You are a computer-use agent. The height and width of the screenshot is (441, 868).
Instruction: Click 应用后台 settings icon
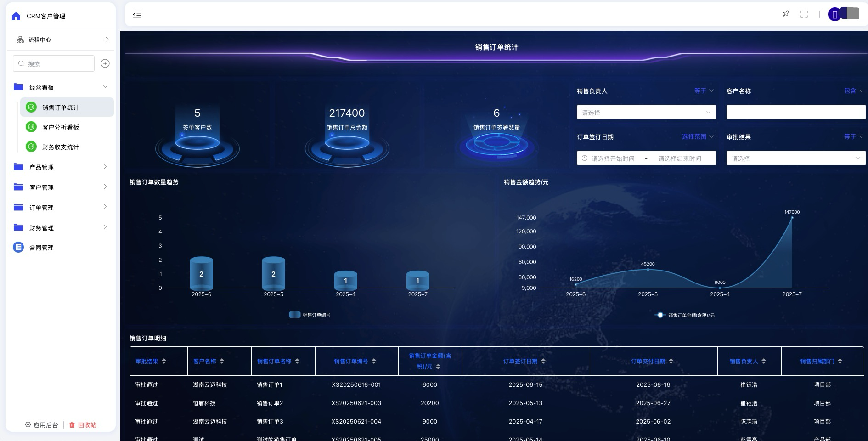coord(28,425)
